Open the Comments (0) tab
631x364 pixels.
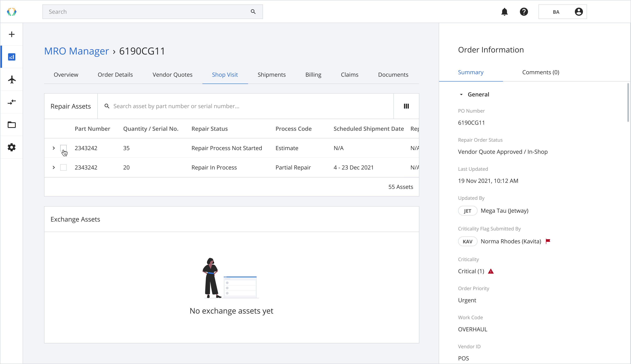(541, 72)
